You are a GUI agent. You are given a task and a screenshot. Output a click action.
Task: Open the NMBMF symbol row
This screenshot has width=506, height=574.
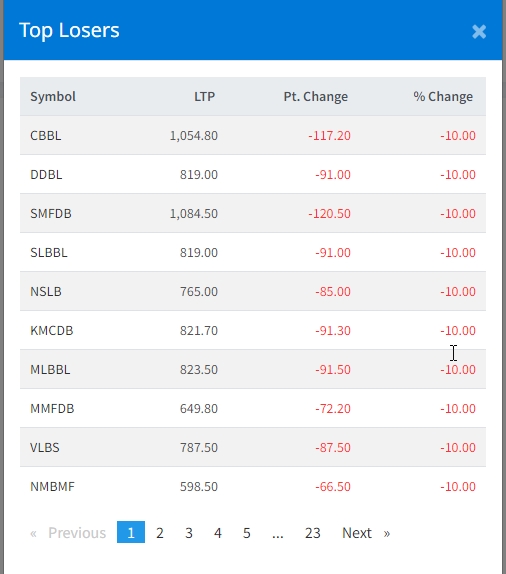pyautogui.click(x=253, y=487)
